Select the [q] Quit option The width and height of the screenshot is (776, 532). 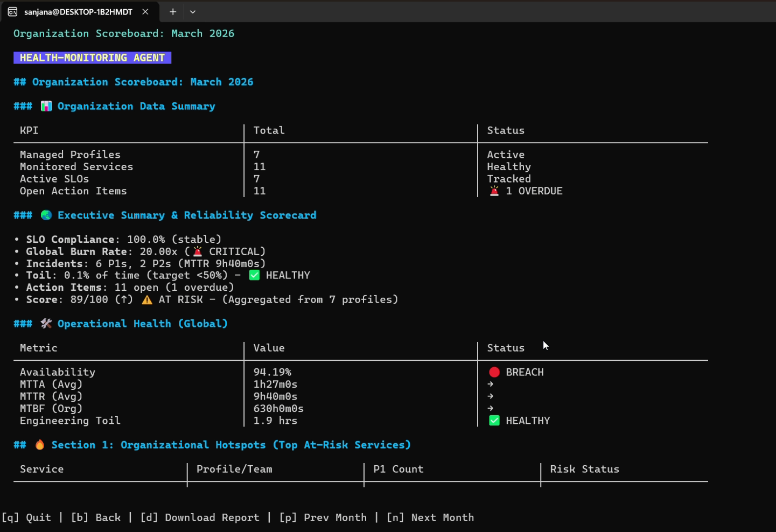tap(26, 517)
